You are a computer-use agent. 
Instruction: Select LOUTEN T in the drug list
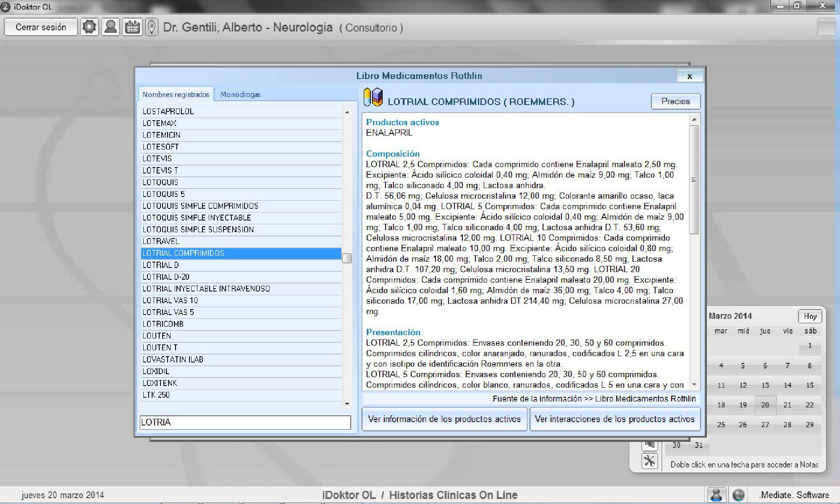tap(241, 348)
